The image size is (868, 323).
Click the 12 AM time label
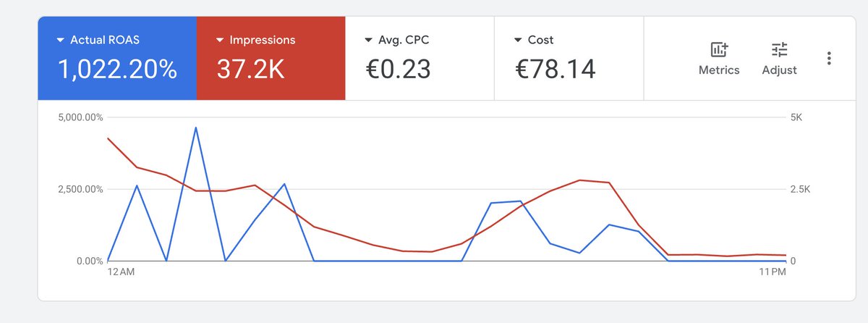click(x=122, y=272)
